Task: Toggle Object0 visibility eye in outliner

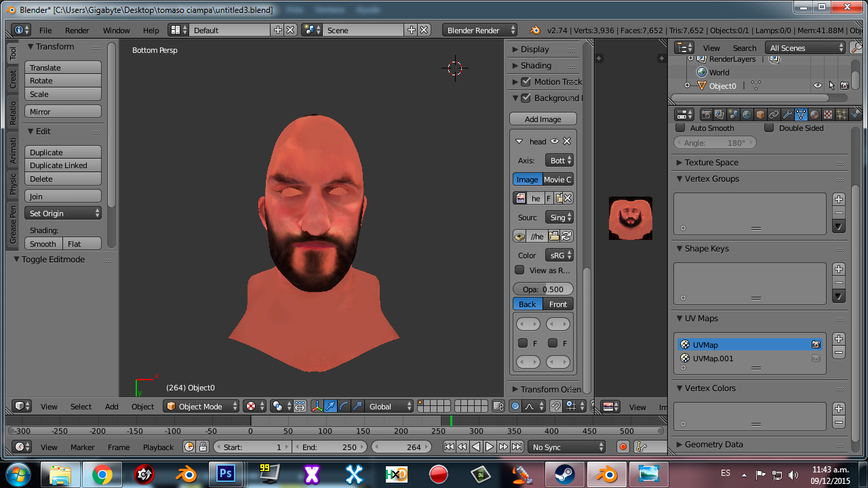Action: 818,85
